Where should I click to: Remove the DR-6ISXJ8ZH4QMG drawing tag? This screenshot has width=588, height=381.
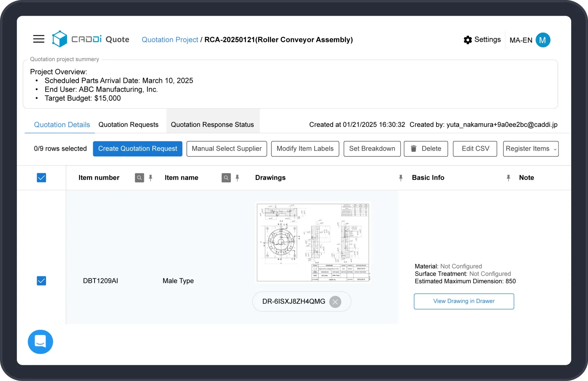pyautogui.click(x=335, y=302)
